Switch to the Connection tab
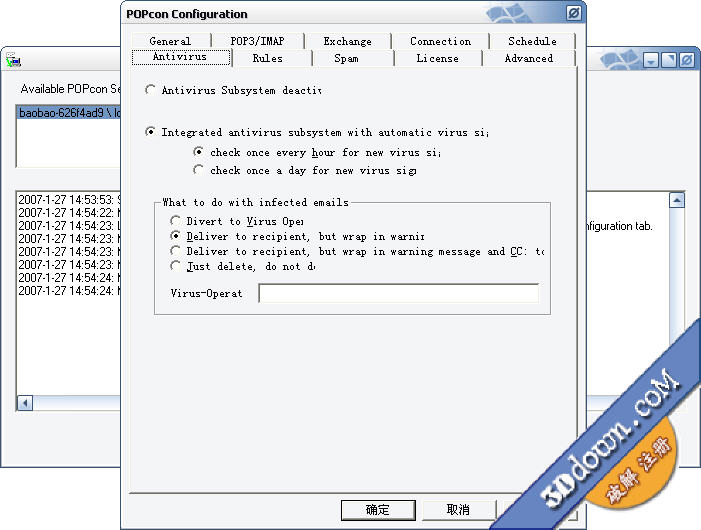This screenshot has height=530, width=701. tap(440, 41)
